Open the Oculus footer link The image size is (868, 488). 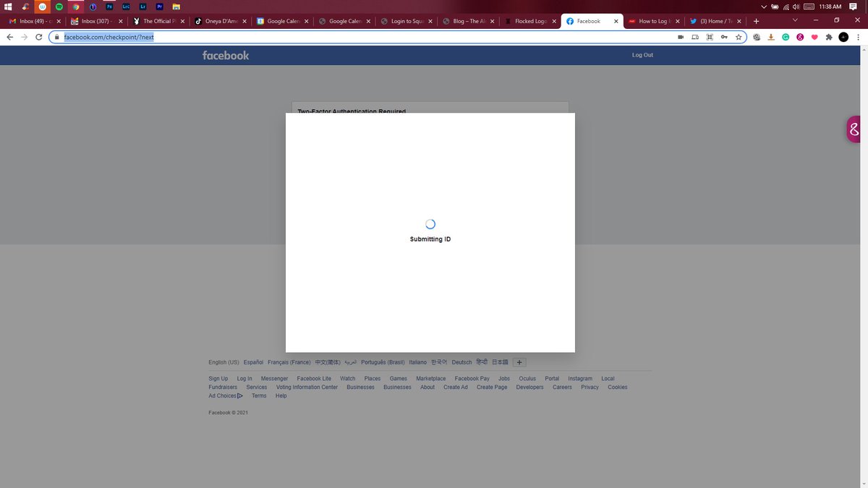(527, 379)
